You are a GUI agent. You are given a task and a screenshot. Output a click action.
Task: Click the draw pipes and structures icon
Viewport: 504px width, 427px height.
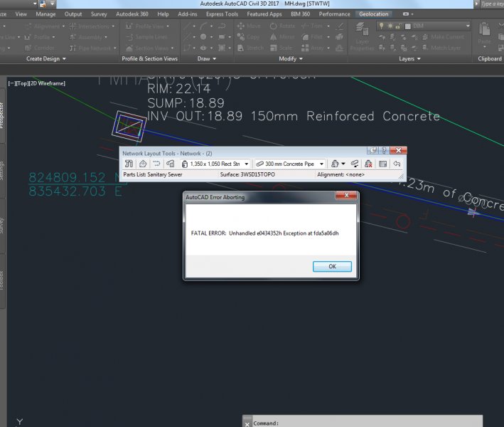pyautogui.click(x=335, y=164)
